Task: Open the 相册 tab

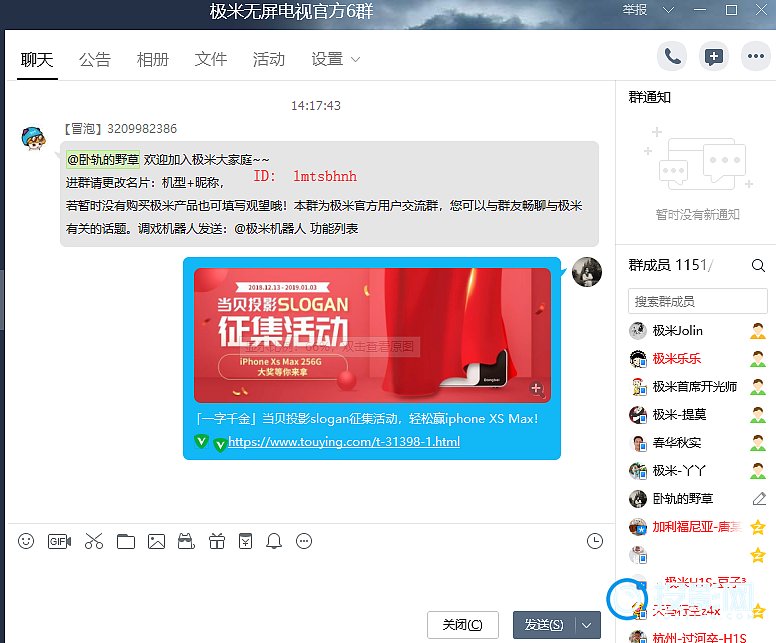Action: tap(153, 60)
